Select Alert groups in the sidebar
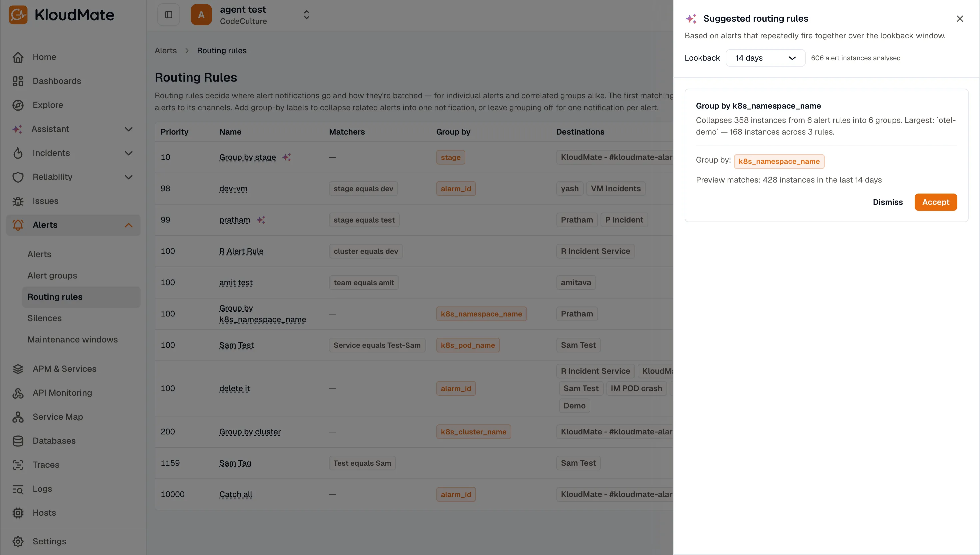 [52, 276]
